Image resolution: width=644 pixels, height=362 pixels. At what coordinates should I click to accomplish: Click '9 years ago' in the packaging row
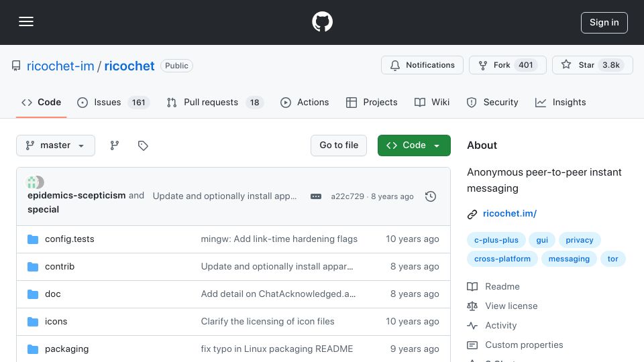tap(415, 349)
